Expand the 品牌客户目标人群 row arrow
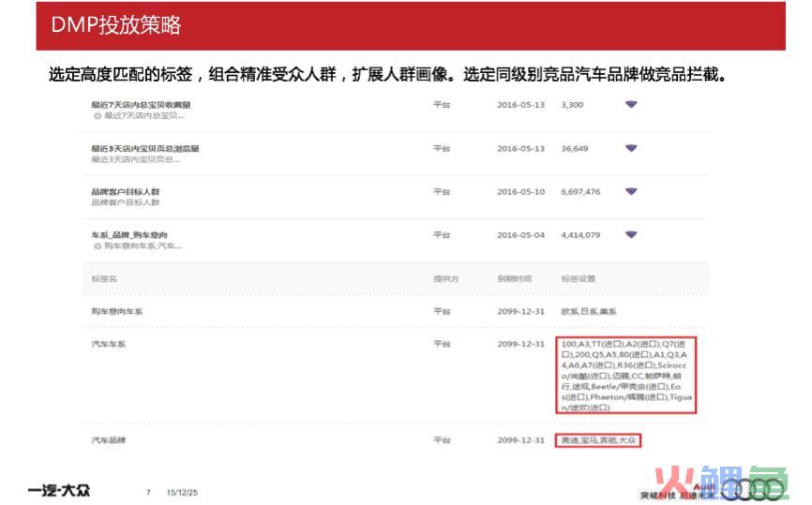This screenshot has width=812, height=505. coord(631,191)
